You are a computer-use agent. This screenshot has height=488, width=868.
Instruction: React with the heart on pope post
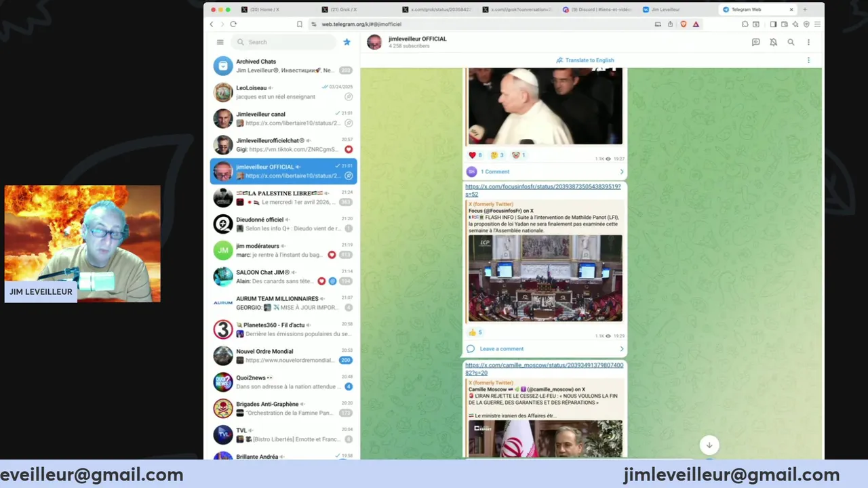pos(475,155)
